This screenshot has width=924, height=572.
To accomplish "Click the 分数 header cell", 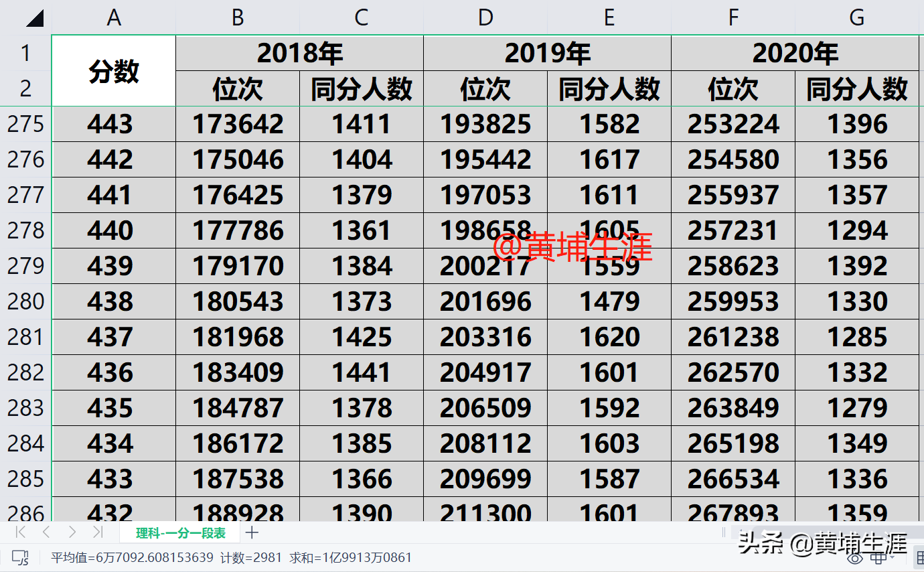I will click(x=113, y=70).
